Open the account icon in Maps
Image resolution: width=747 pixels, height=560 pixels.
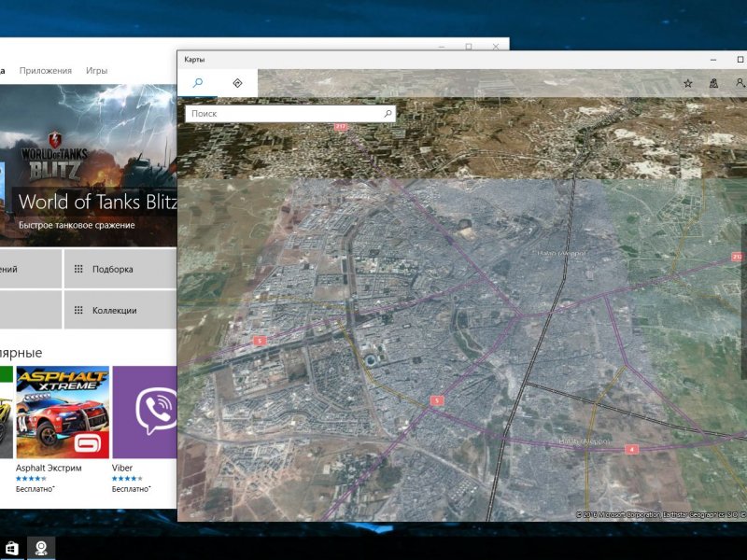[740, 83]
